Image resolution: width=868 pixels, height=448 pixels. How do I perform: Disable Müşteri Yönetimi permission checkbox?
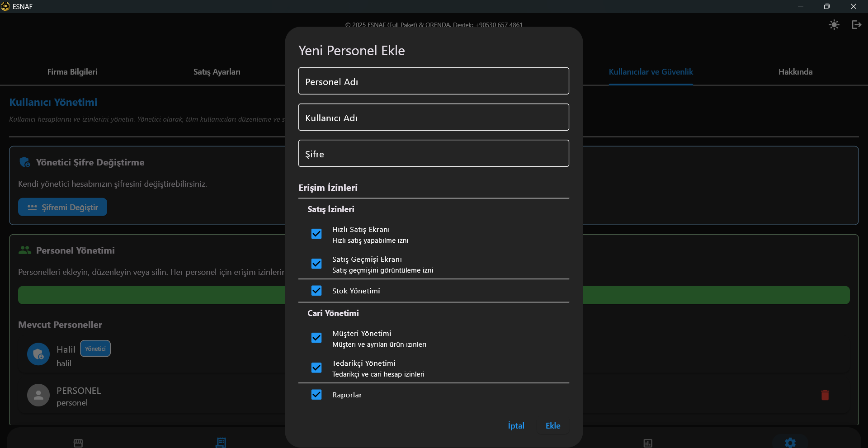pyautogui.click(x=316, y=338)
